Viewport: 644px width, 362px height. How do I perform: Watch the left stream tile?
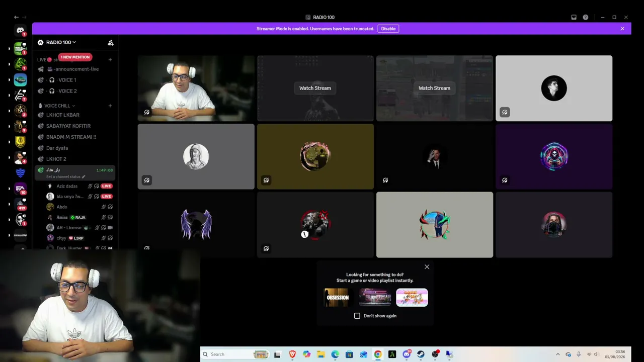315,88
